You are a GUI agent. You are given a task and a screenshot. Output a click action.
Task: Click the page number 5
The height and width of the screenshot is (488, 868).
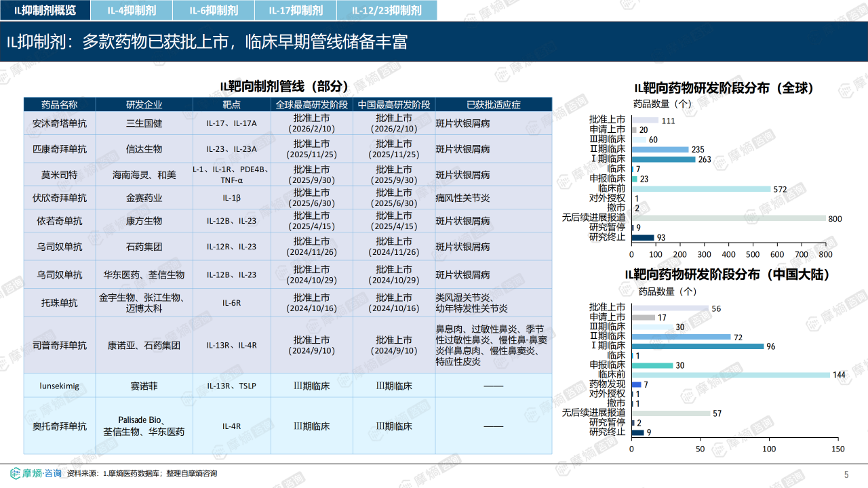[846, 474]
